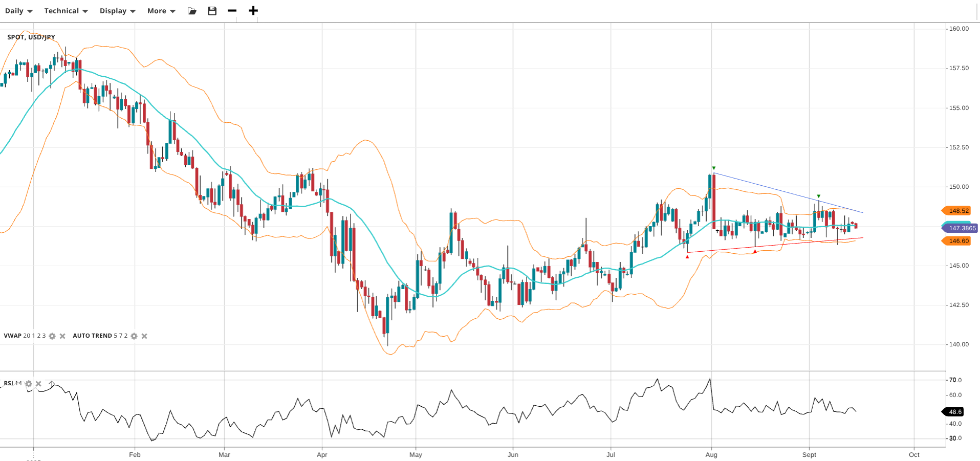This screenshot has height=461, width=980.
Task: Click the orange 146.60 lower band label
Action: (x=957, y=241)
